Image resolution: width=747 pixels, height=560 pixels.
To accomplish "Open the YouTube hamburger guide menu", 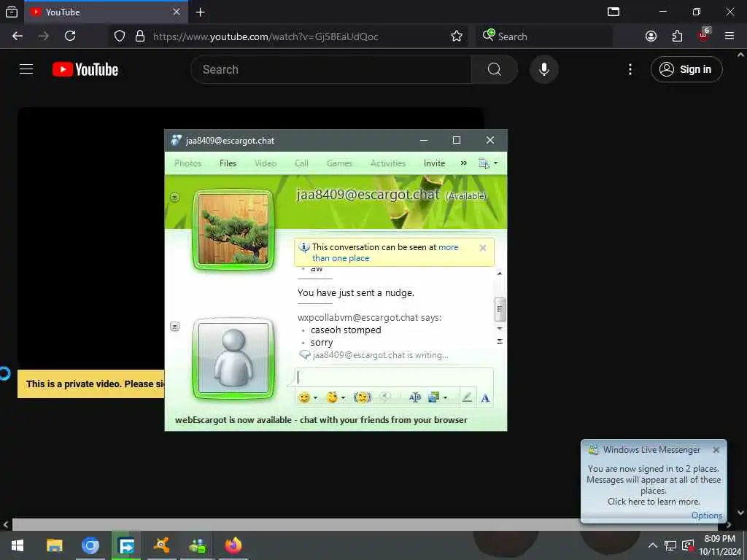I will [x=26, y=69].
